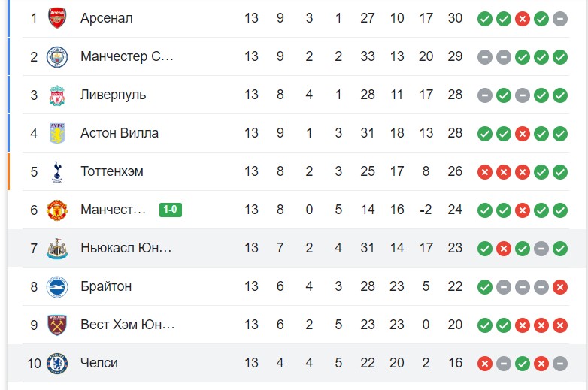This screenshot has width=588, height=390.
Task: Click the Aston Villa club crest
Action: click(57, 133)
